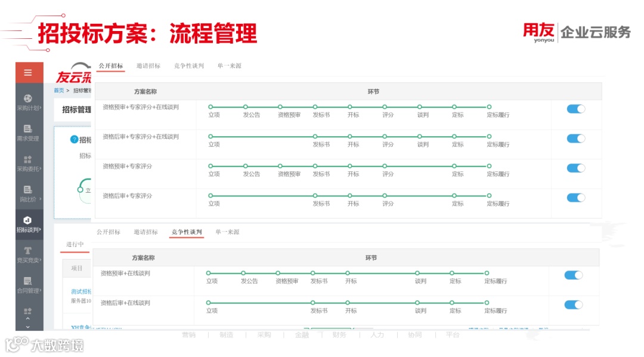The image size is (644, 357).
Task: Click scheme name 资格预审+在线谈判
Action: coord(125,273)
